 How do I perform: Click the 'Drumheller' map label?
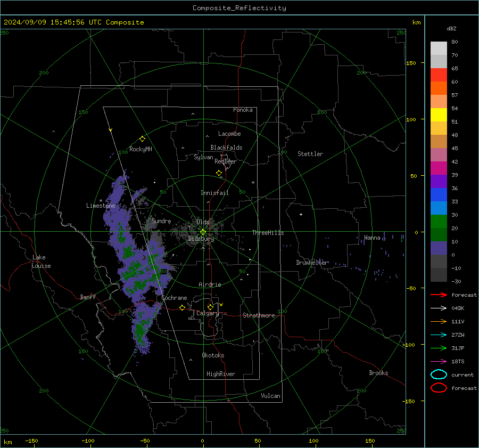tap(312, 263)
